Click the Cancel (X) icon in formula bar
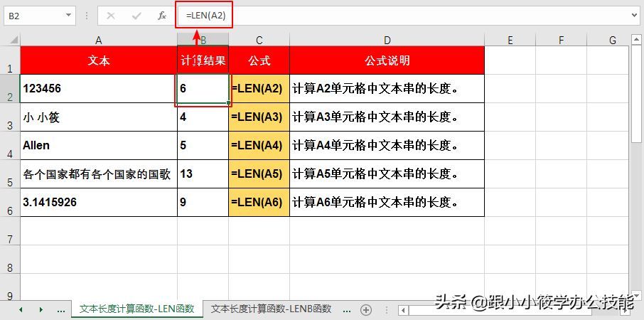 (110, 16)
